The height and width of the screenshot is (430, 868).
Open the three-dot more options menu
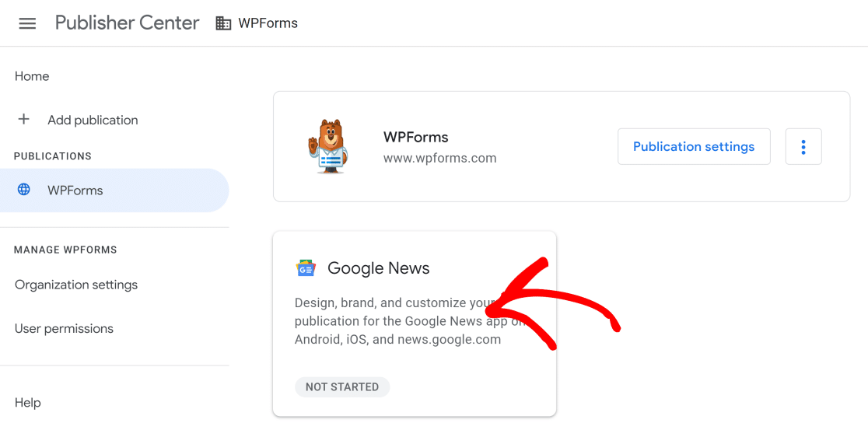803,147
